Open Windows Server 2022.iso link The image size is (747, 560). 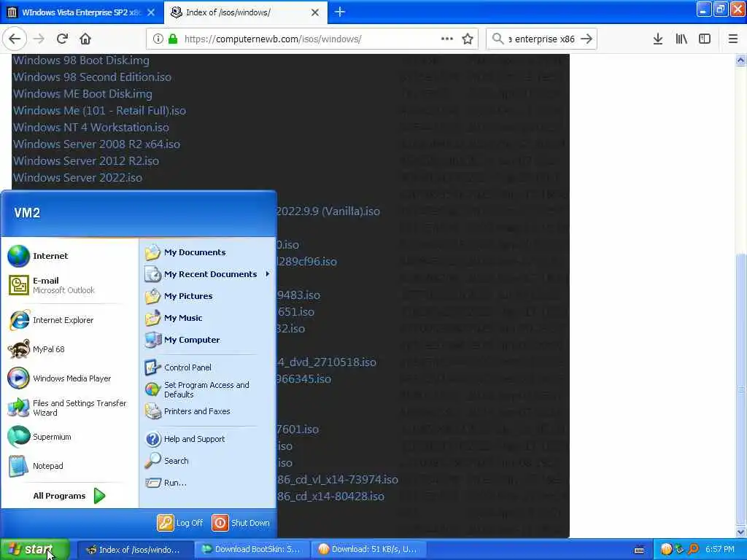(x=77, y=178)
